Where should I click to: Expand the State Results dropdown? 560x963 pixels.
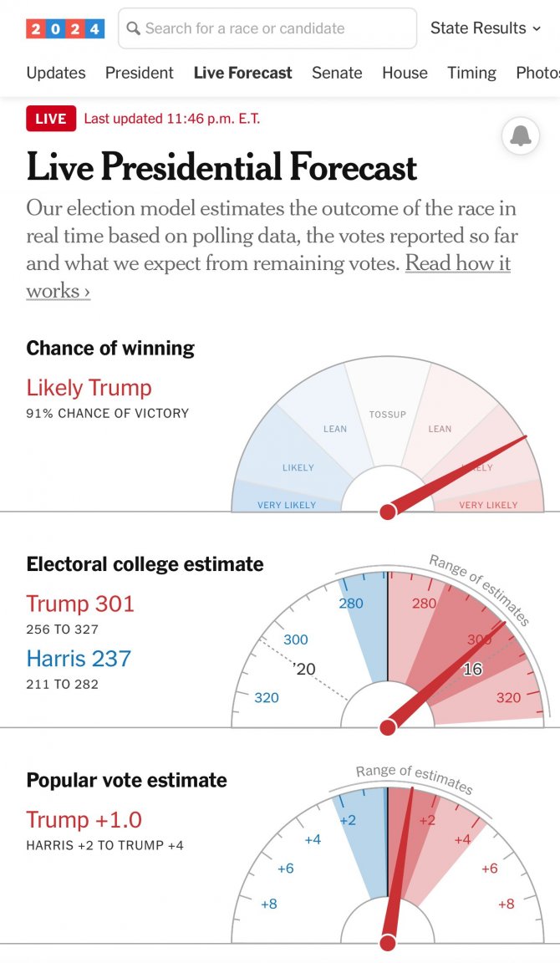pyautogui.click(x=485, y=28)
